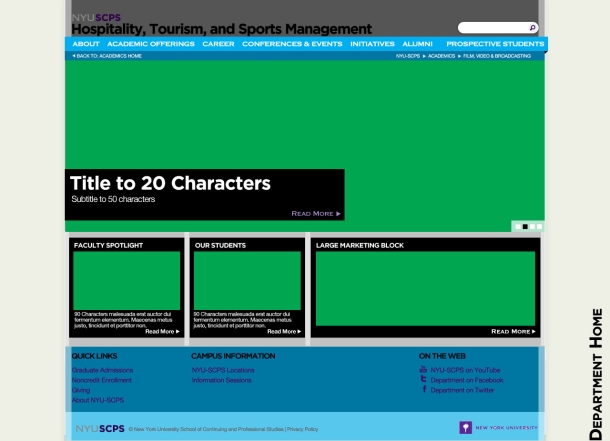610x441 pixels.
Task: Open NYU-SCPS Locations link
Action: coord(223,370)
